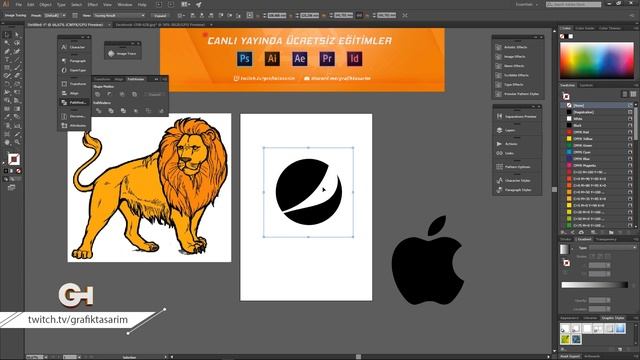Click the Unite shape mode icon in Pathfinder
The height and width of the screenshot is (360, 640).
98,94
